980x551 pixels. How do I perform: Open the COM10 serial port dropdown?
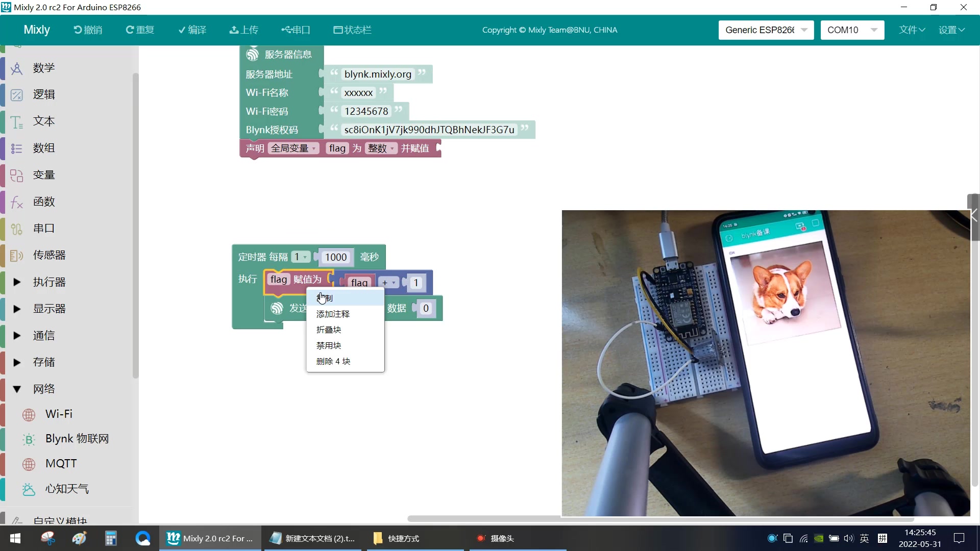pos(852,30)
